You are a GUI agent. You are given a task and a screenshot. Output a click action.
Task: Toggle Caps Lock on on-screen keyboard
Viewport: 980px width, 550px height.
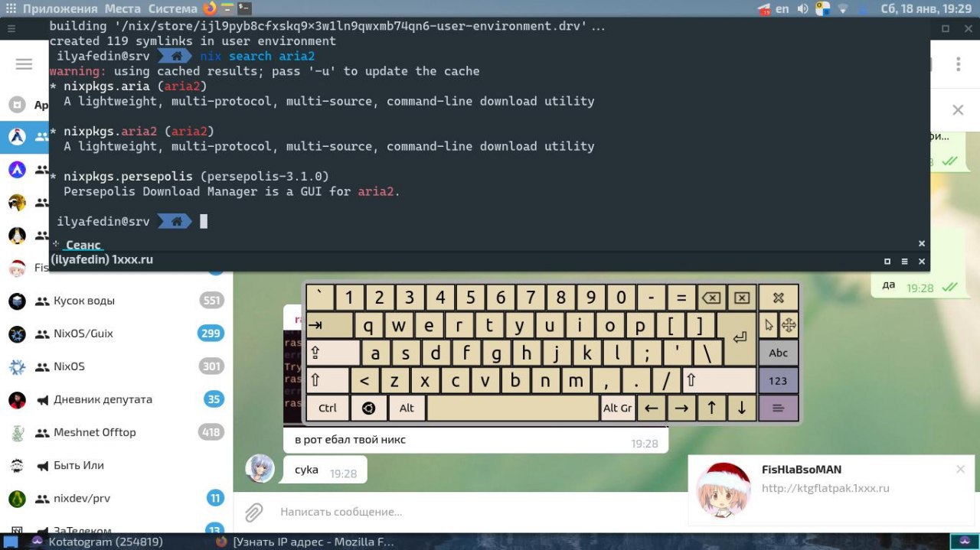(x=333, y=353)
